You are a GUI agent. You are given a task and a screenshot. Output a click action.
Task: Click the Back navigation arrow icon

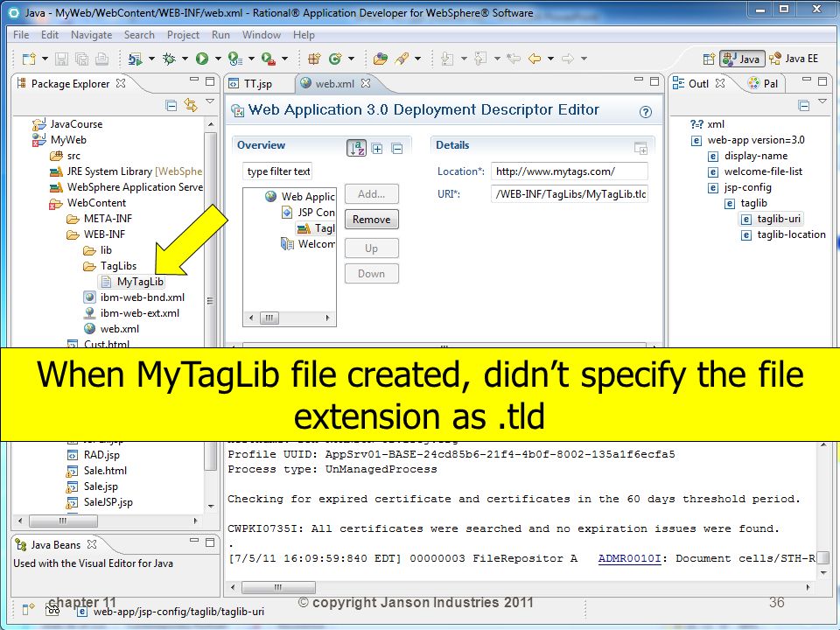pyautogui.click(x=535, y=59)
